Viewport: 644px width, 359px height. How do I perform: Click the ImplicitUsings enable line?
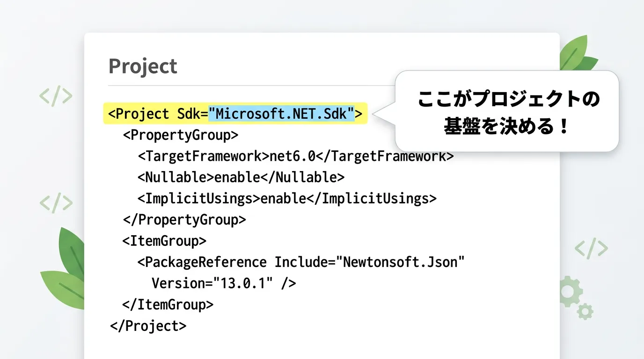pos(286,199)
